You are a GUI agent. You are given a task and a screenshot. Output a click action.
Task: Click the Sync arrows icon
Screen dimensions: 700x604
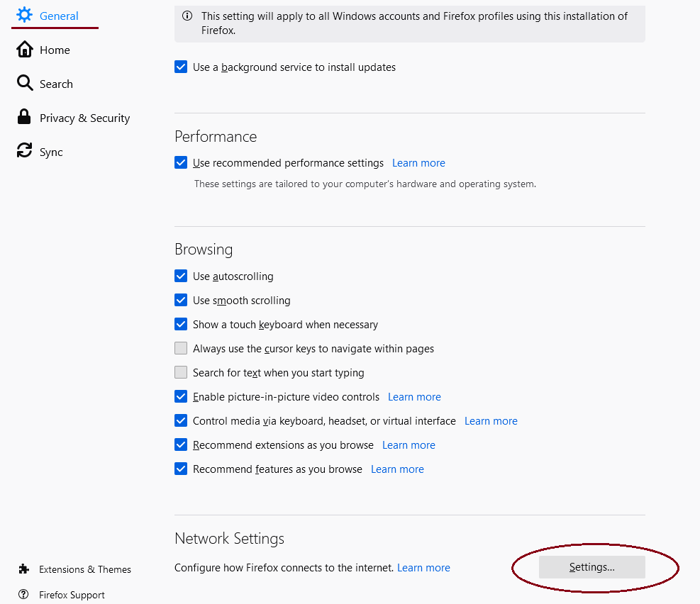pos(25,150)
